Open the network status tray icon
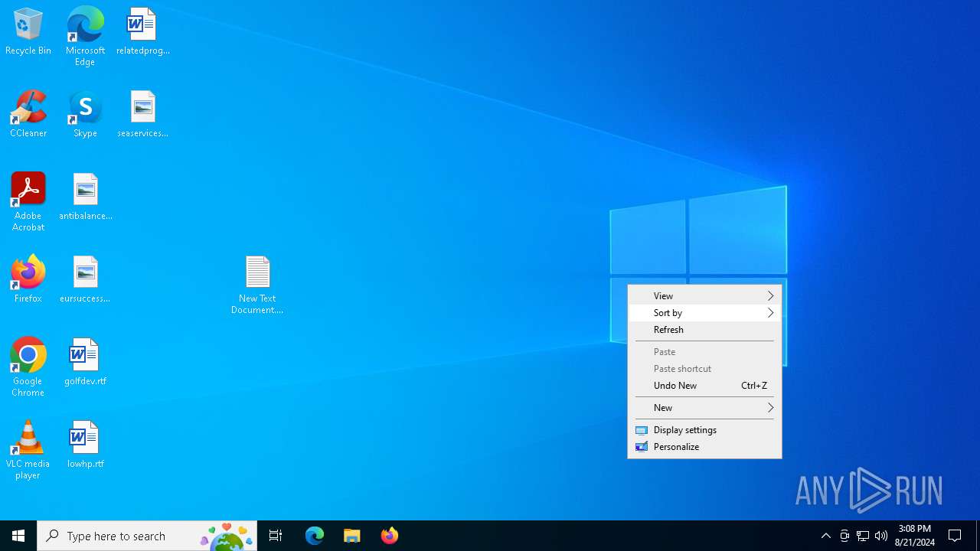Screen dimensions: 980x551 point(863,536)
